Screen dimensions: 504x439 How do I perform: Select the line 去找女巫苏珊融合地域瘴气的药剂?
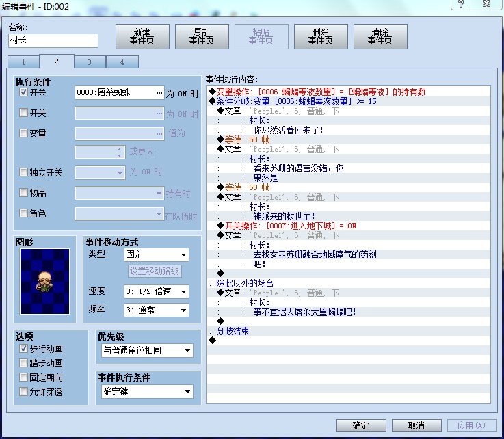[x=349, y=254]
